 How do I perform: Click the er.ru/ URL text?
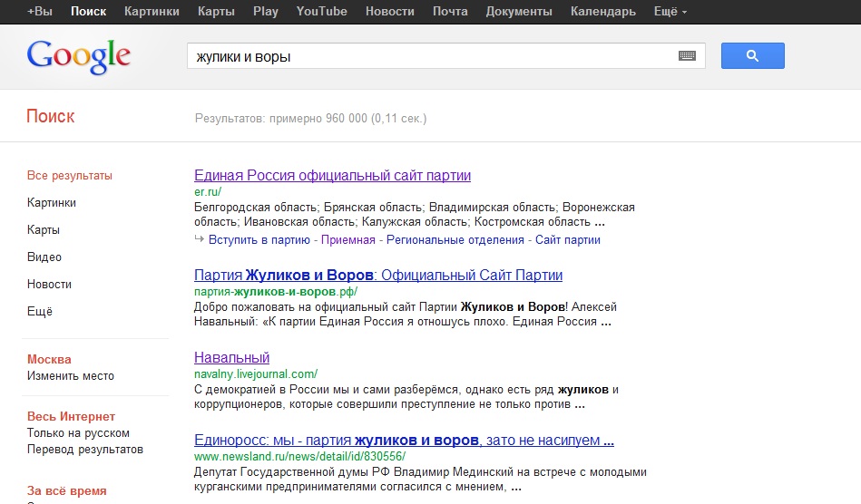click(x=208, y=191)
